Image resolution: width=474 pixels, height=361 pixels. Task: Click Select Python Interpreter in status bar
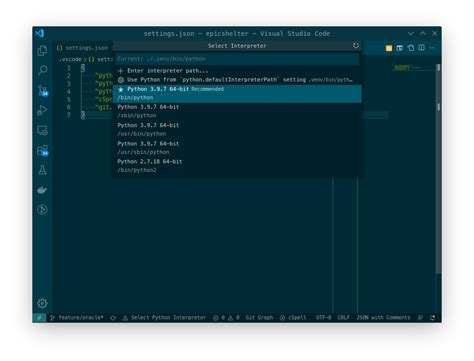(165, 318)
